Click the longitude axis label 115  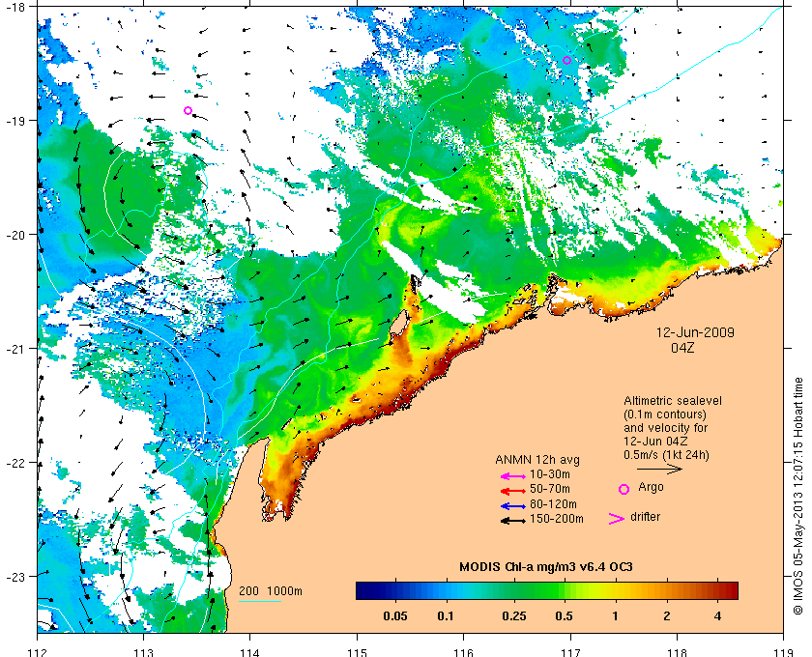[x=357, y=652]
